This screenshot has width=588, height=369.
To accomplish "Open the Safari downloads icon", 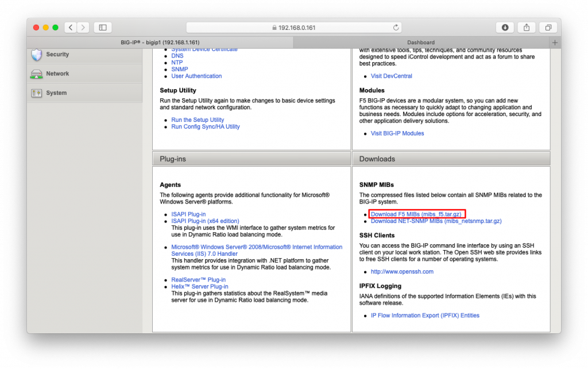I will (505, 28).
